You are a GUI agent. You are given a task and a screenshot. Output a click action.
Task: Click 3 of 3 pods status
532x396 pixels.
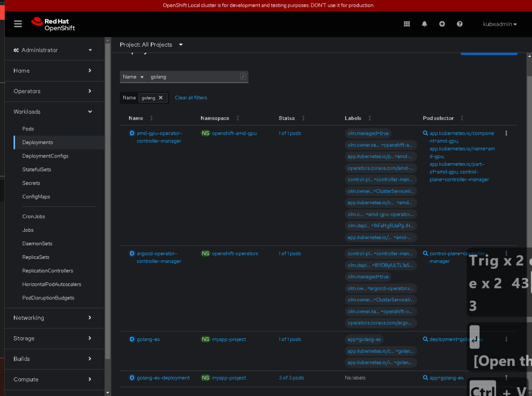click(291, 378)
